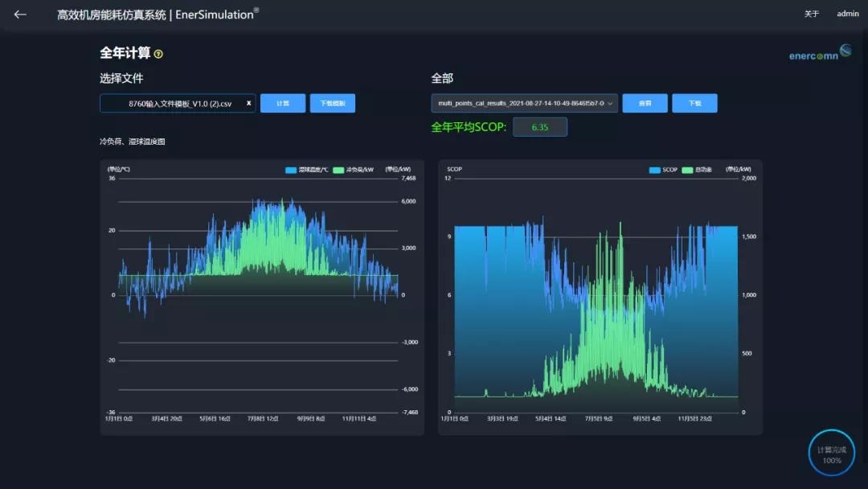
Task: Open the admin user menu
Action: 847,14
